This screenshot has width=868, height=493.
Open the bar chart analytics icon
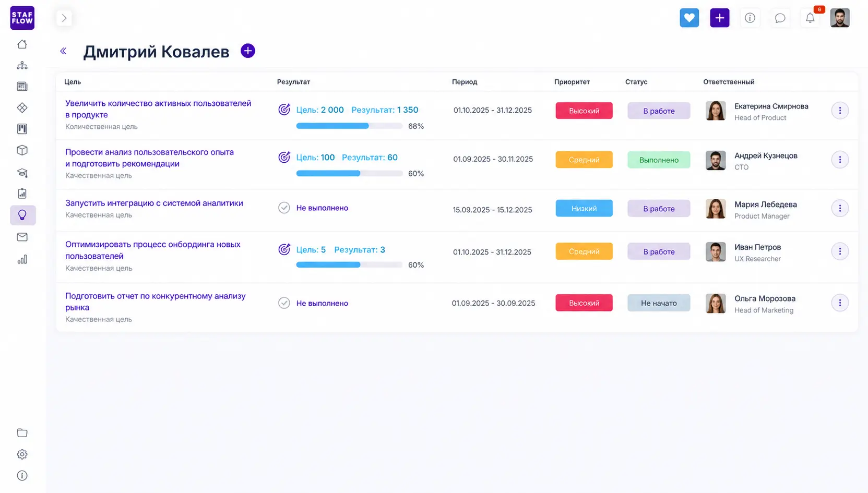tap(22, 259)
